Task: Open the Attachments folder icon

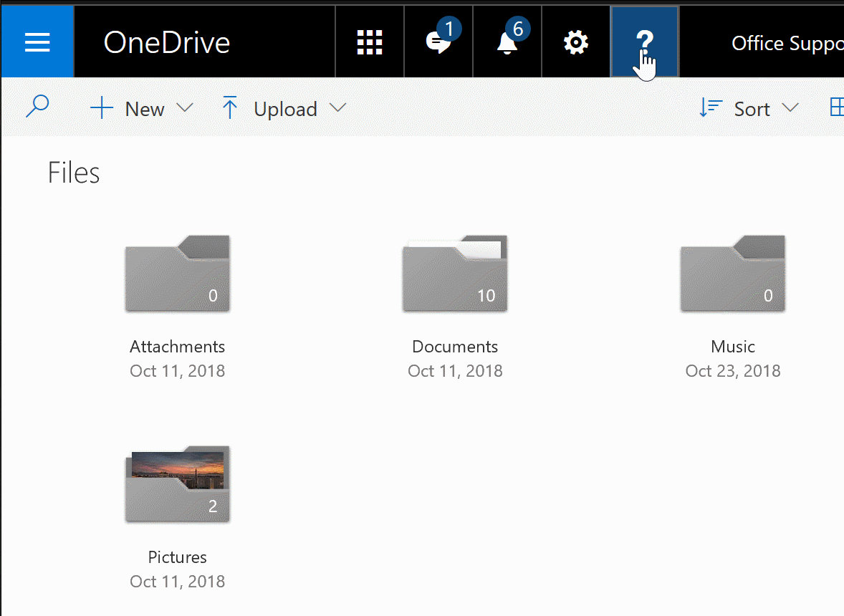Action: [x=178, y=274]
